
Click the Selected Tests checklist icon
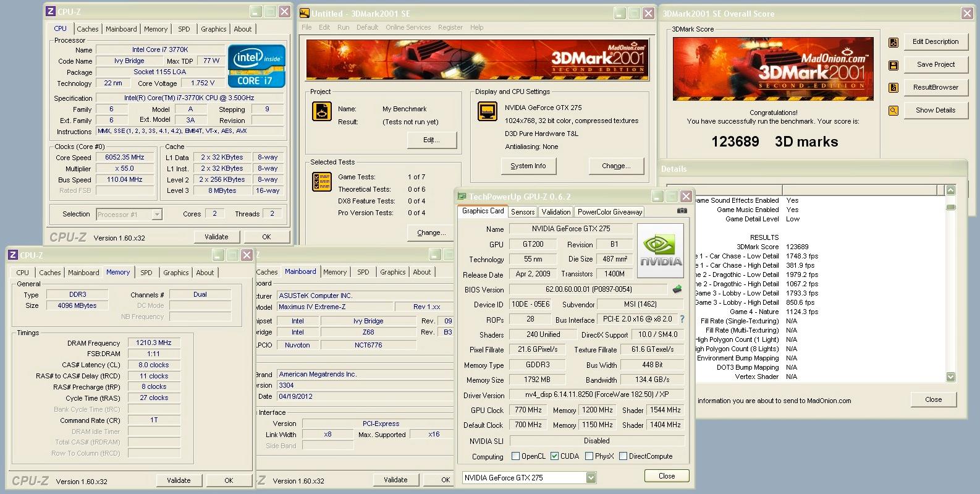click(x=321, y=181)
